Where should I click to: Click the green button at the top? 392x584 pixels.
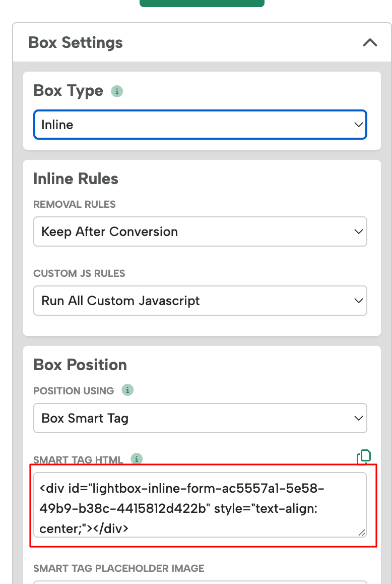pos(202,3)
